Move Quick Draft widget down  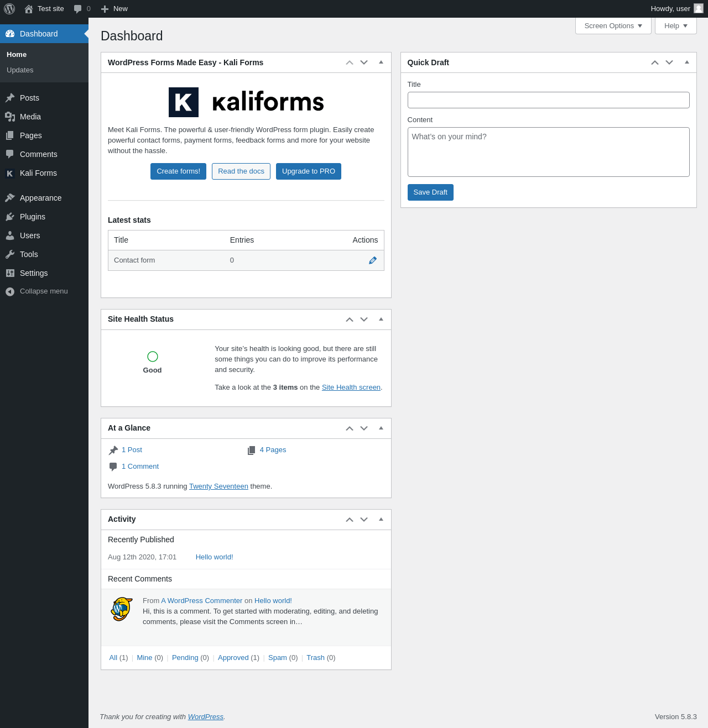click(669, 62)
